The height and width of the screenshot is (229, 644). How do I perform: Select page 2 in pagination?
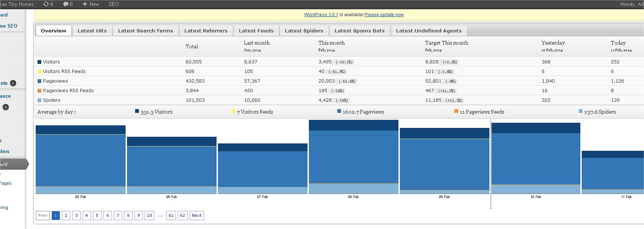[66, 215]
